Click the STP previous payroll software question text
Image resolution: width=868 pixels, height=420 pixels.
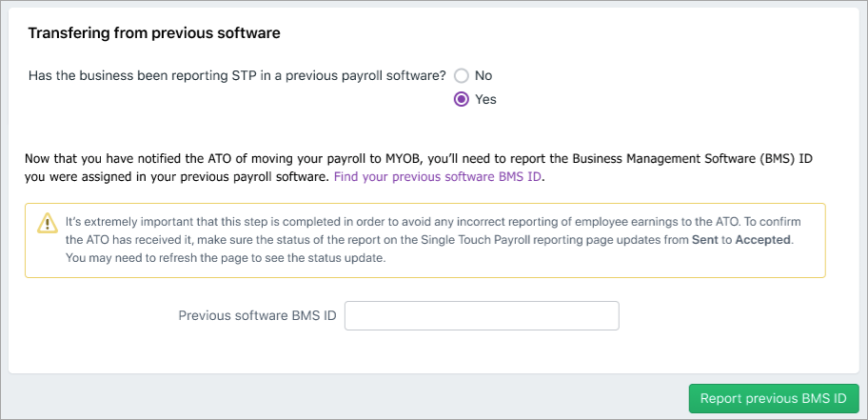point(237,75)
